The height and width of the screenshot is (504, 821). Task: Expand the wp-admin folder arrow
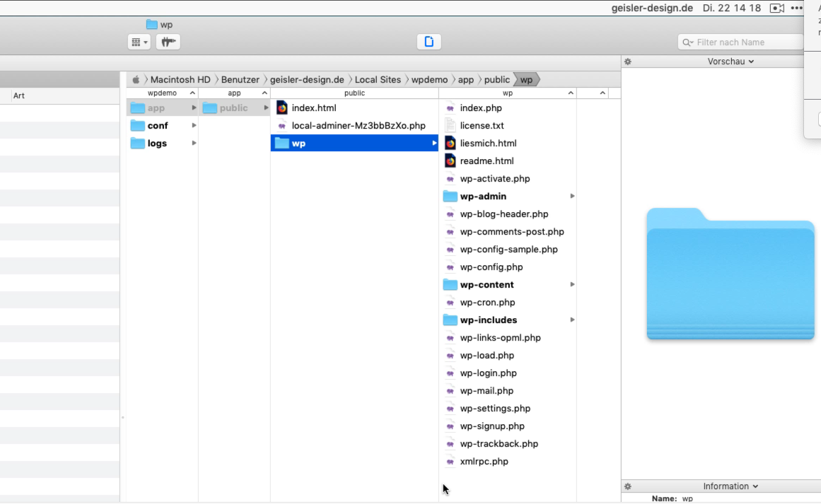coord(572,197)
